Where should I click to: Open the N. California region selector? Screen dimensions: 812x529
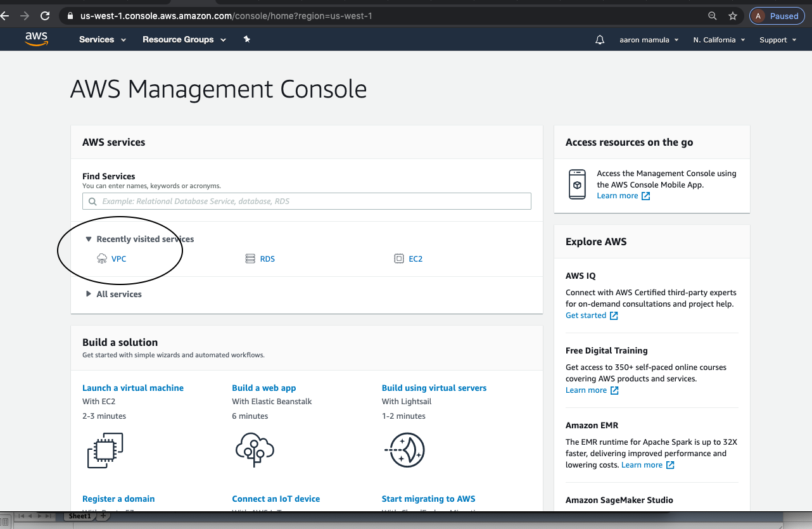point(720,40)
